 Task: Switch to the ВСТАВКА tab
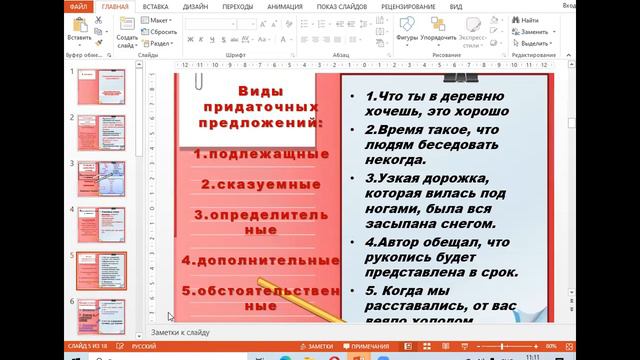[156, 7]
